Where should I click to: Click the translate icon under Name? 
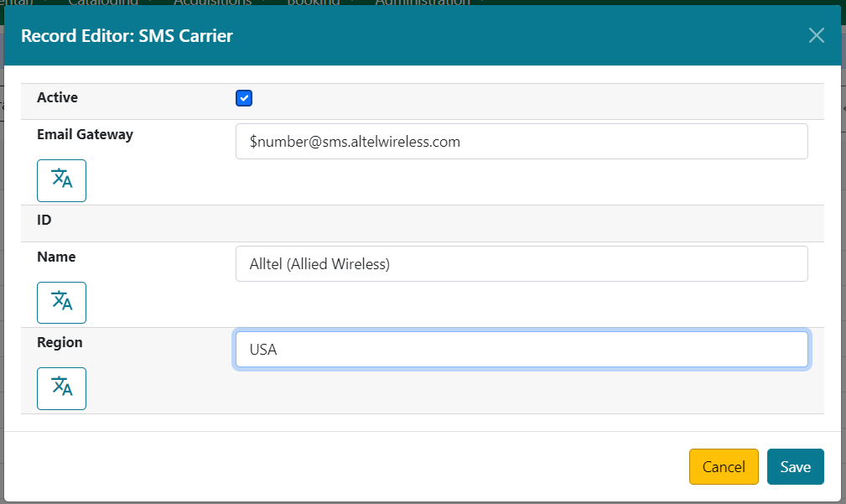click(x=61, y=303)
